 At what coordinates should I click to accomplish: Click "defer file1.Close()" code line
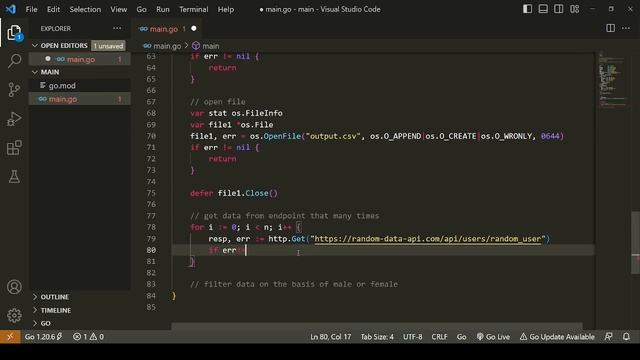point(233,193)
